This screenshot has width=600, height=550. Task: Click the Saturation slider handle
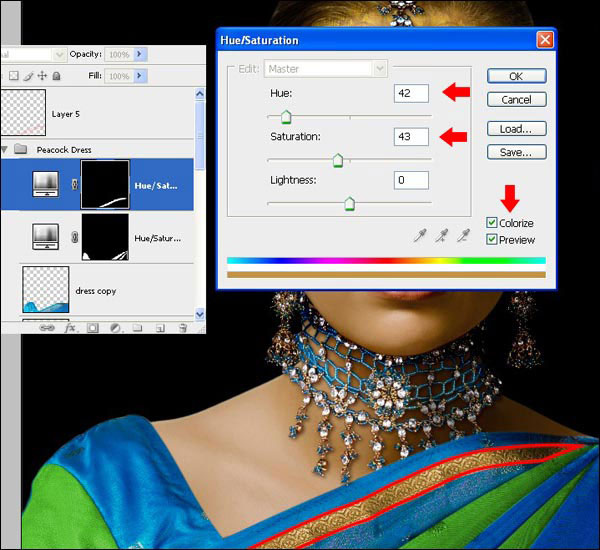tap(338, 160)
